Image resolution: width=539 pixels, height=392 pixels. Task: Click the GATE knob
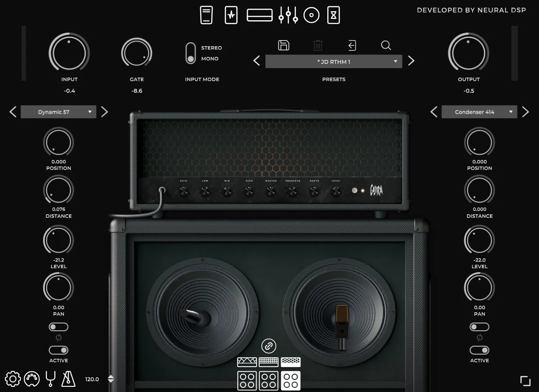[x=137, y=53]
